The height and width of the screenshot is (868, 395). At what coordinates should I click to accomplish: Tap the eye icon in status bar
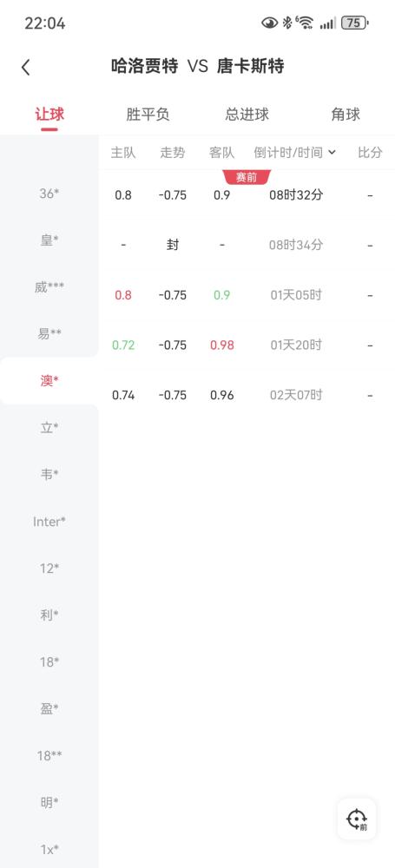(269, 23)
